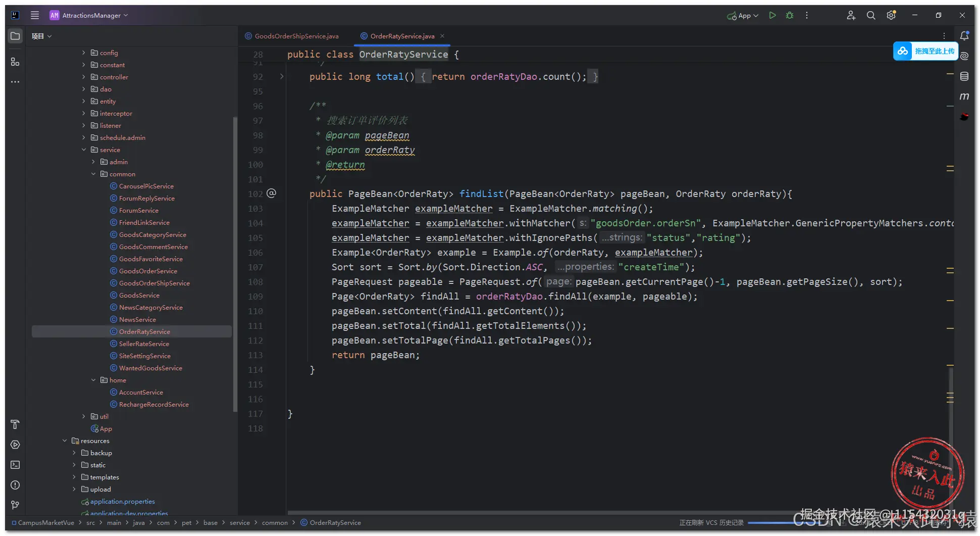This screenshot has width=980, height=536.
Task: Debug the App configuration
Action: (x=790, y=15)
